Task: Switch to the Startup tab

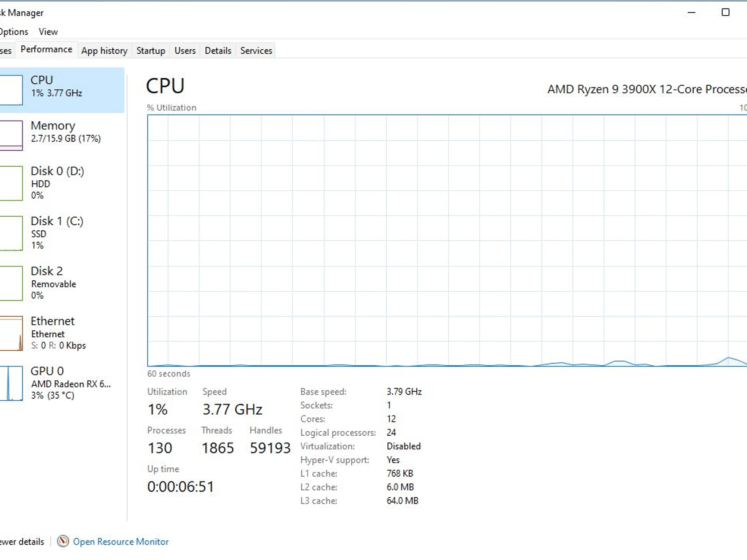Action: point(151,51)
